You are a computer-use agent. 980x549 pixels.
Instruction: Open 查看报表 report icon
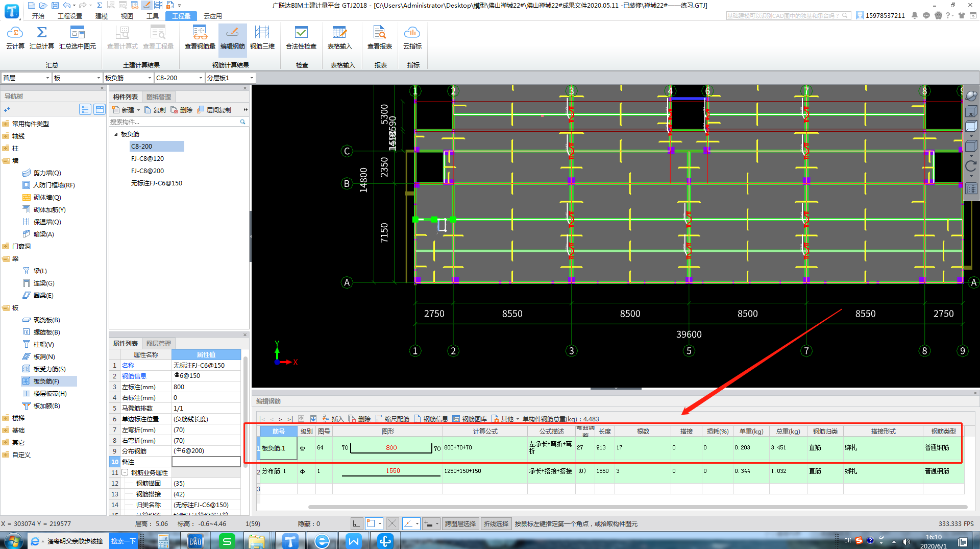(x=380, y=37)
